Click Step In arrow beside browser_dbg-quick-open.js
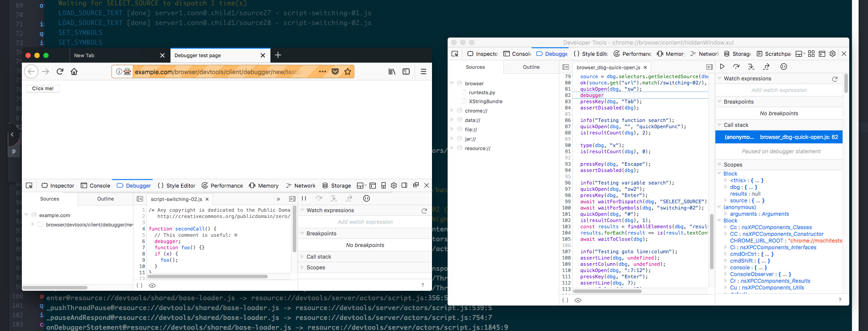The image size is (868, 331). pyautogui.click(x=751, y=67)
